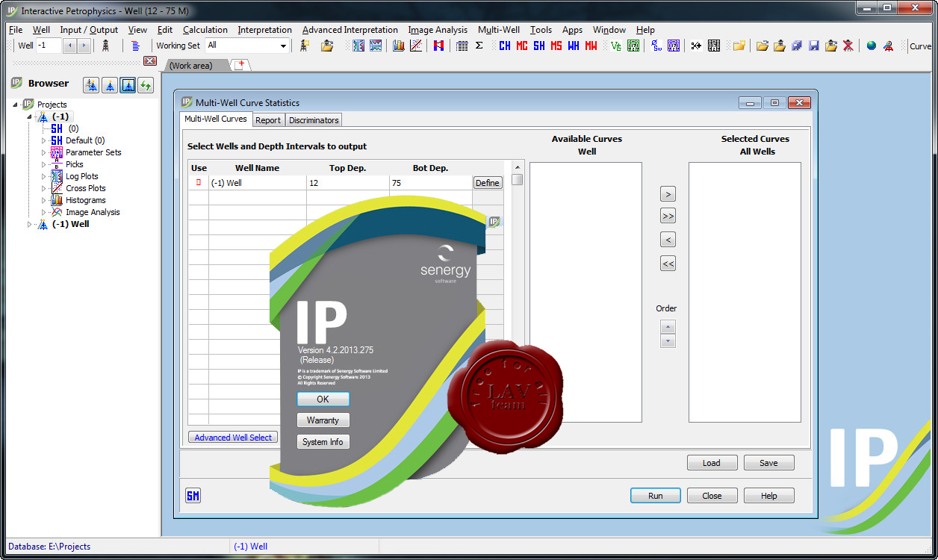Viewport: 938px width, 560px height.
Task: Open the Multi-Well menu
Action: pos(499,30)
